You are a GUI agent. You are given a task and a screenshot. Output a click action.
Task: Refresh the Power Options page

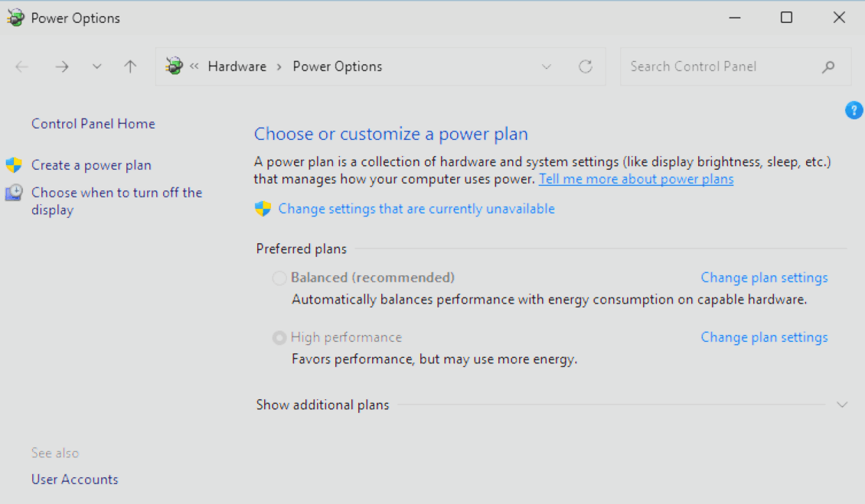pos(586,67)
